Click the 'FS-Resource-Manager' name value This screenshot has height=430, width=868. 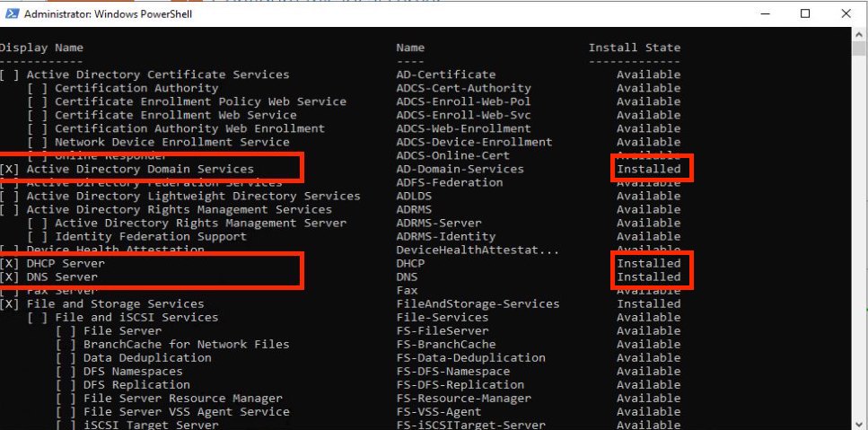464,399
